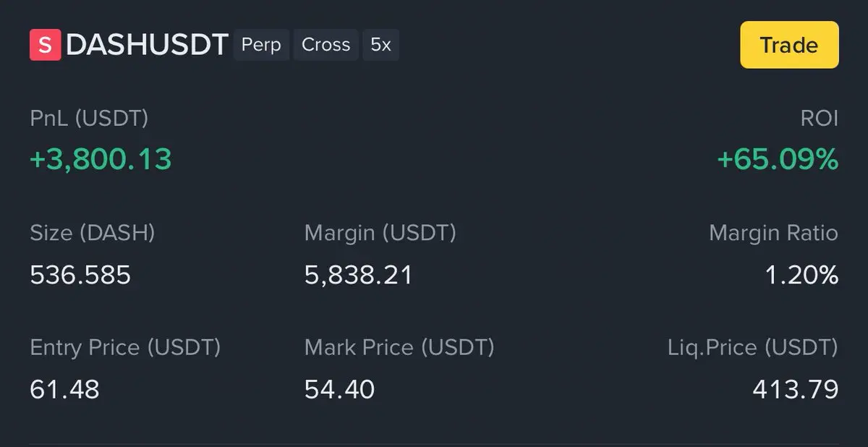Image resolution: width=868 pixels, height=447 pixels.
Task: Select the +3,800.13 PnL value
Action: click(x=101, y=158)
